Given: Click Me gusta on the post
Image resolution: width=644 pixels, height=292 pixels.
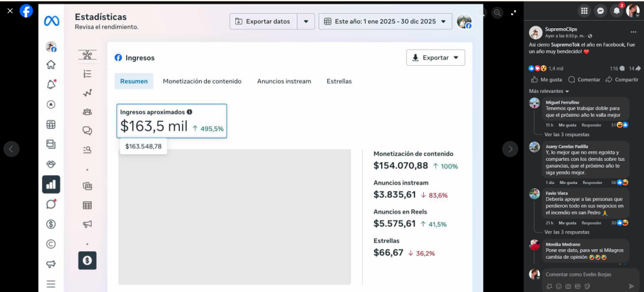Looking at the screenshot, I should pyautogui.click(x=546, y=80).
